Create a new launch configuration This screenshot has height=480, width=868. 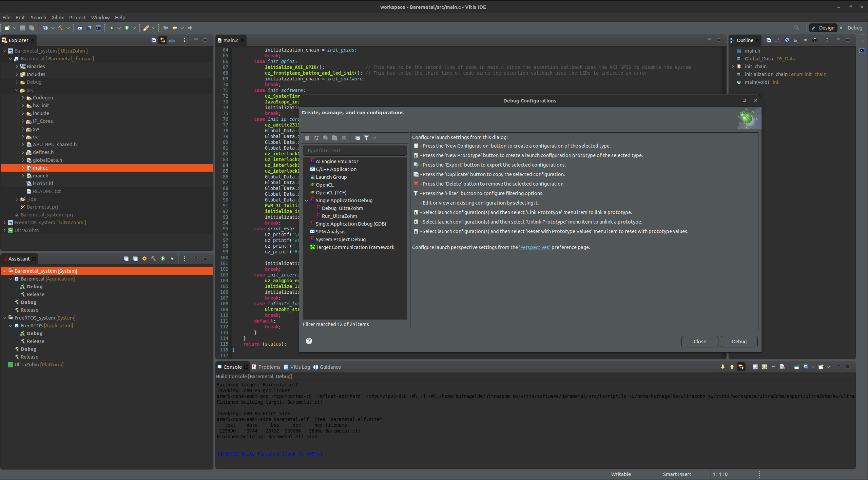[x=307, y=138]
